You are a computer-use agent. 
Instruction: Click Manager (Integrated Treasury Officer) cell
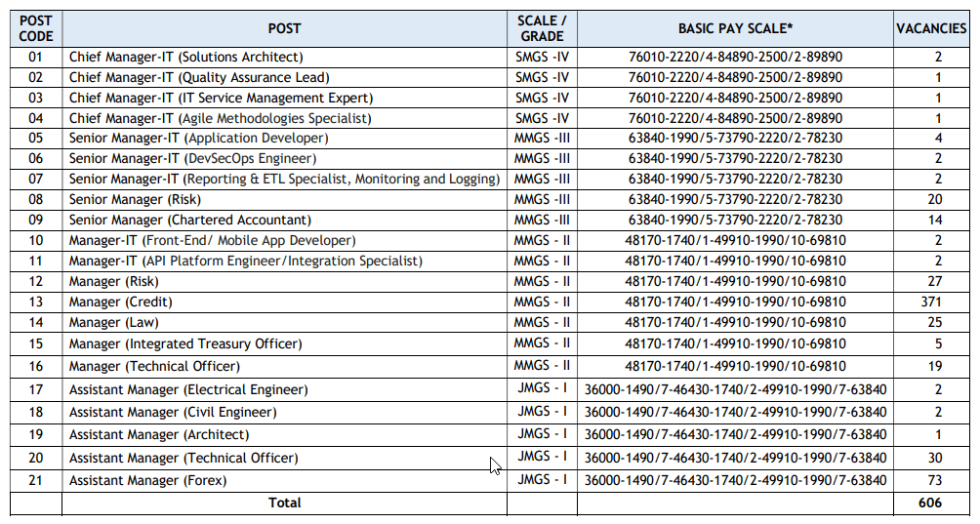185,343
